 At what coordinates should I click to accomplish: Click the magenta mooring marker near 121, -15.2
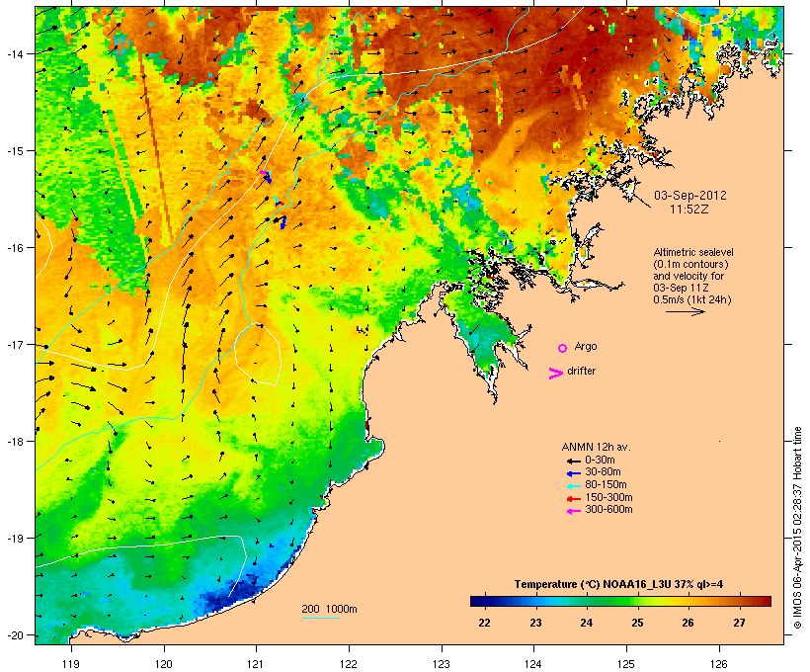coord(263,172)
